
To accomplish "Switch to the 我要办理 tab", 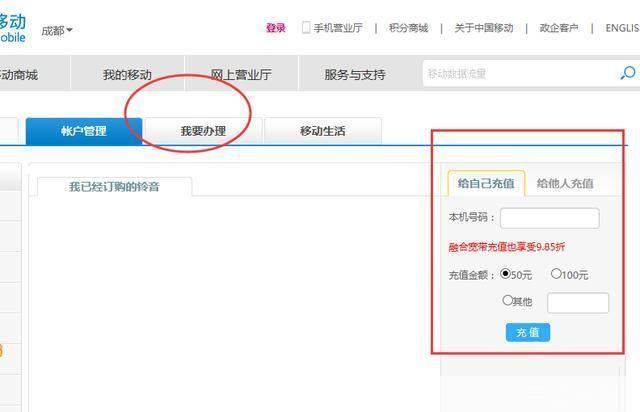I will click(203, 131).
